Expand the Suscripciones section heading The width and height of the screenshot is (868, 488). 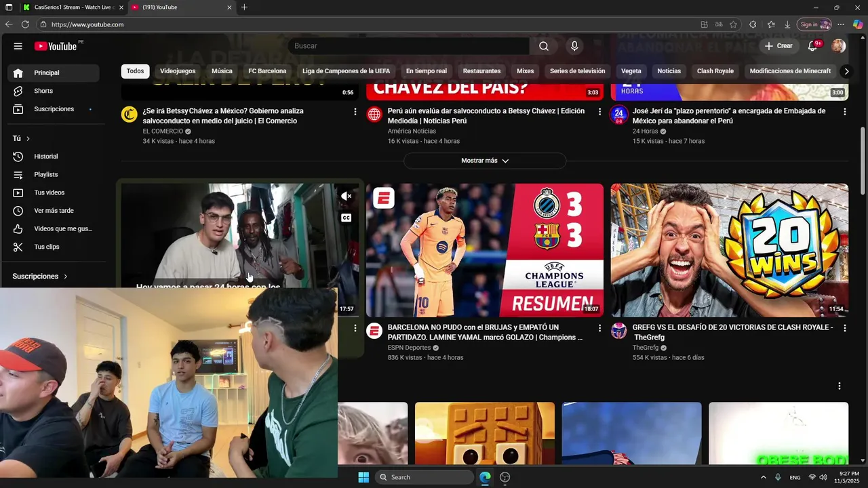pos(40,277)
